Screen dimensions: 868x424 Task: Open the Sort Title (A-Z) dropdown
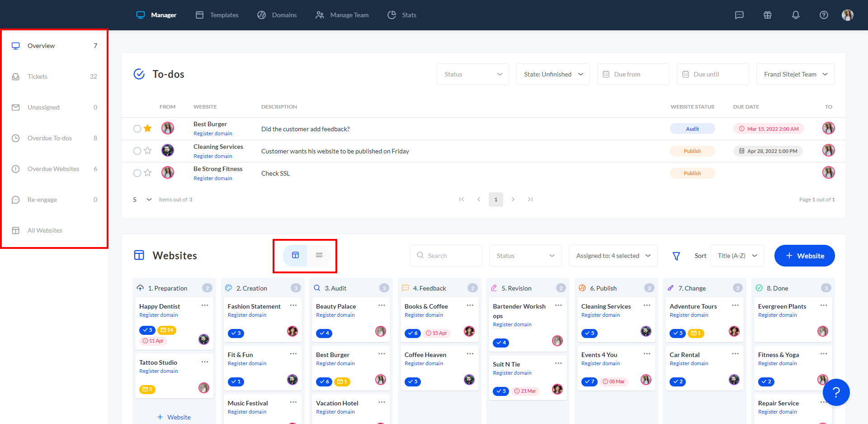[737, 256]
